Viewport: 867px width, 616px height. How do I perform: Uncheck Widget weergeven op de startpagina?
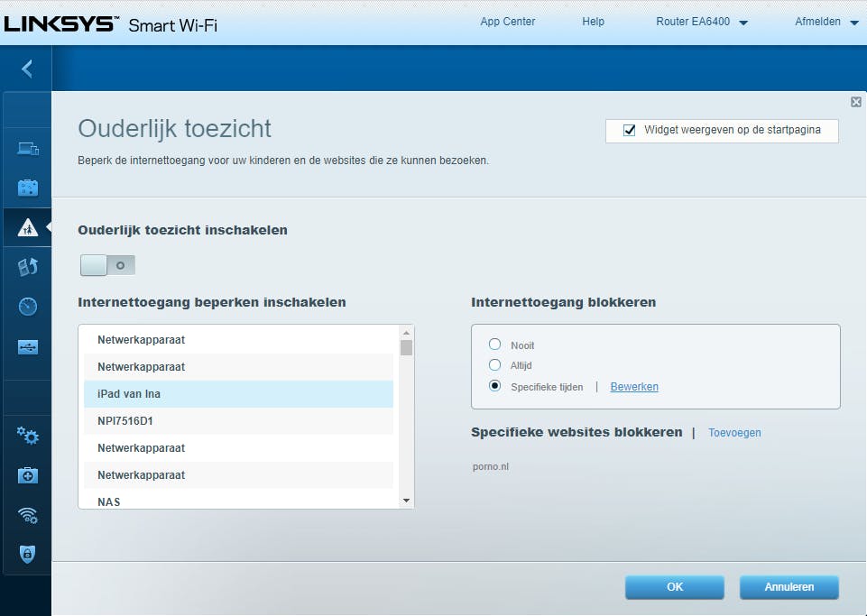tap(629, 131)
